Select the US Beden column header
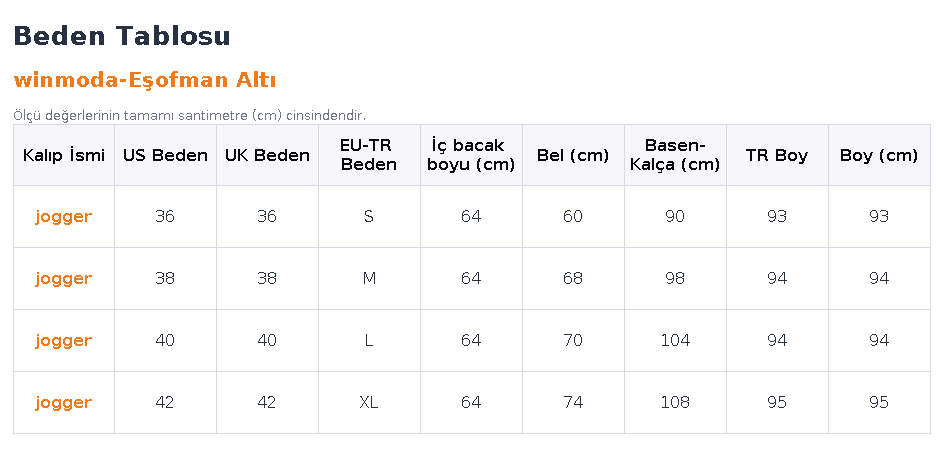Image resolution: width=941 pixels, height=456 pixels. (166, 155)
